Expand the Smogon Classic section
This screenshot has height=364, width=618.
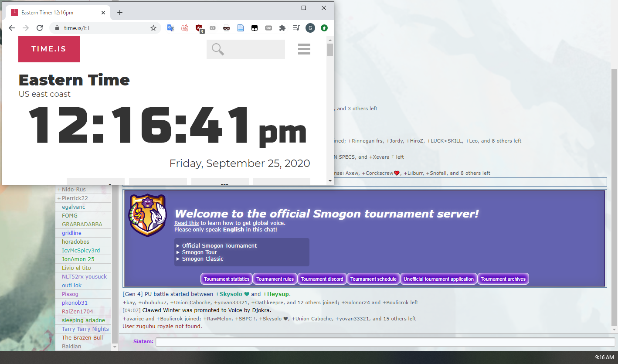coord(200,259)
